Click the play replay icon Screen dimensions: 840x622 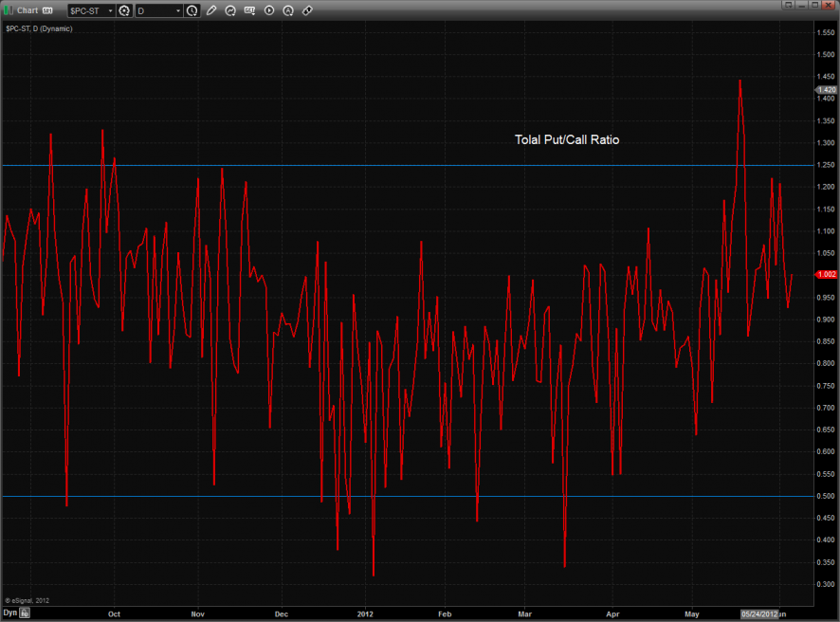click(x=269, y=10)
